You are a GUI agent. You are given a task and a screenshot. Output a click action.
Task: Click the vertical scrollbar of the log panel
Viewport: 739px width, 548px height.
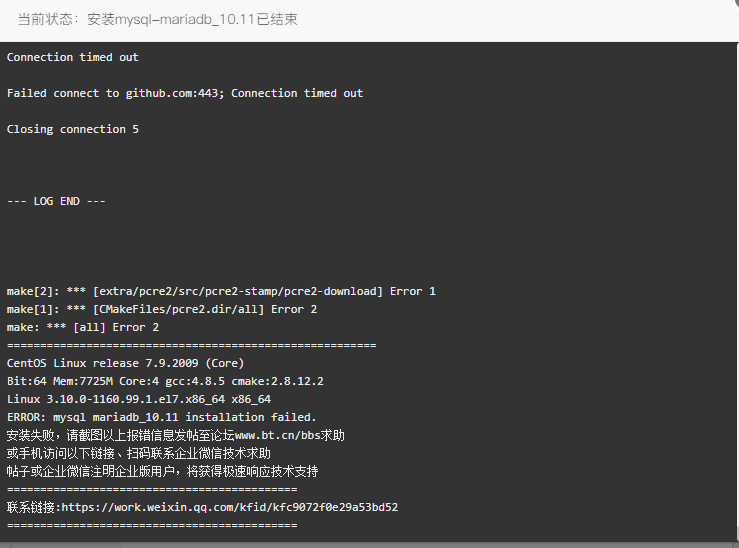click(737, 292)
